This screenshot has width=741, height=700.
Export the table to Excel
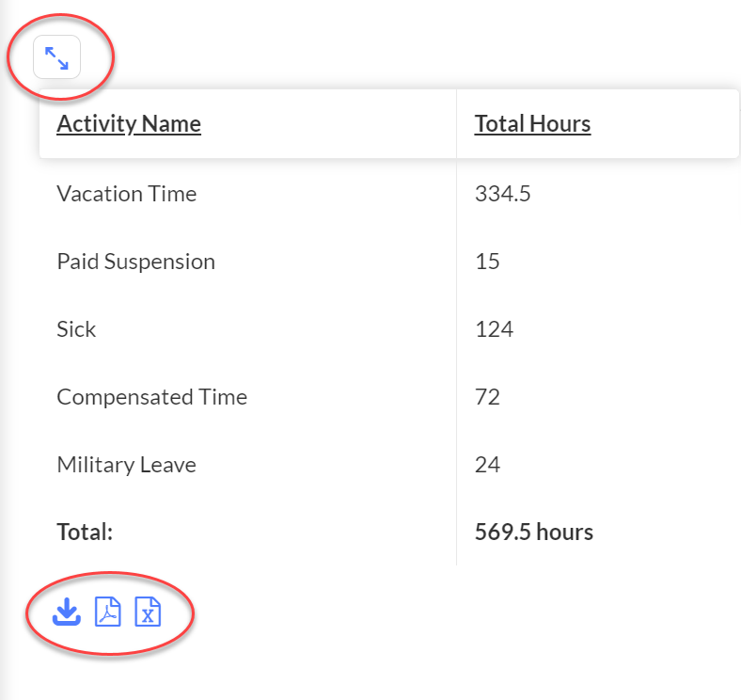(148, 612)
